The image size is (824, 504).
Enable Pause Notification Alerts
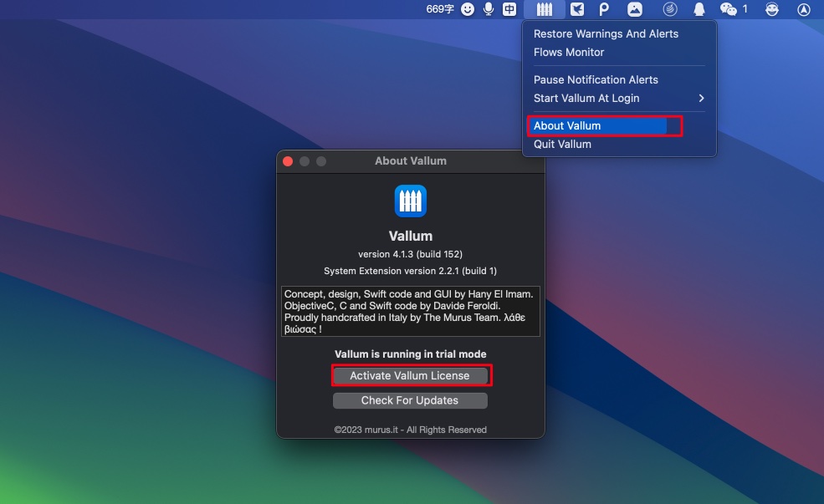[595, 79]
